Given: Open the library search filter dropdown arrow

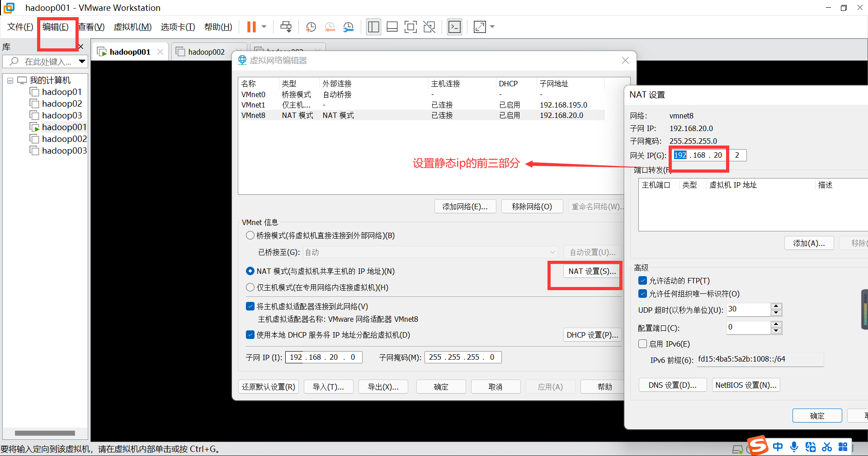Looking at the screenshot, I should click(82, 61).
